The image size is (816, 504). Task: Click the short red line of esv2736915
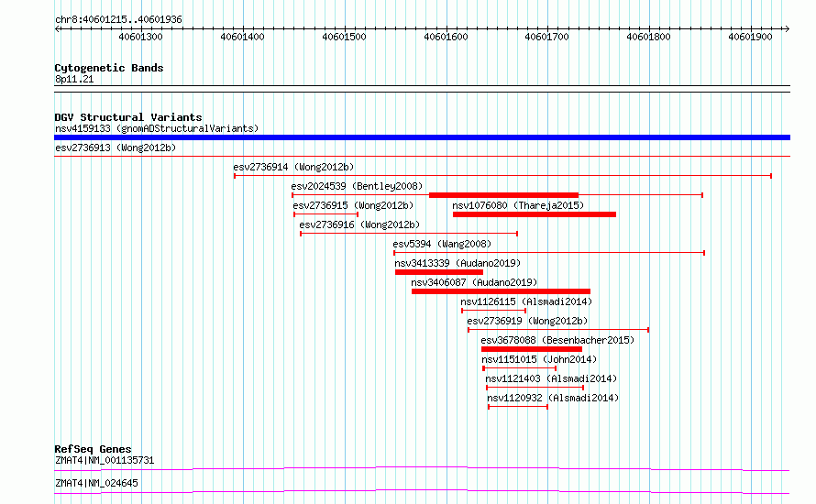click(325, 214)
